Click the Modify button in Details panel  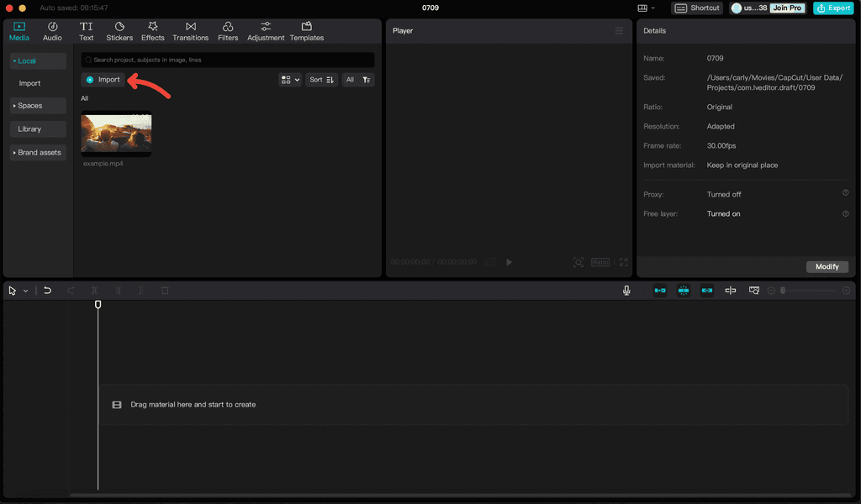pos(827,266)
